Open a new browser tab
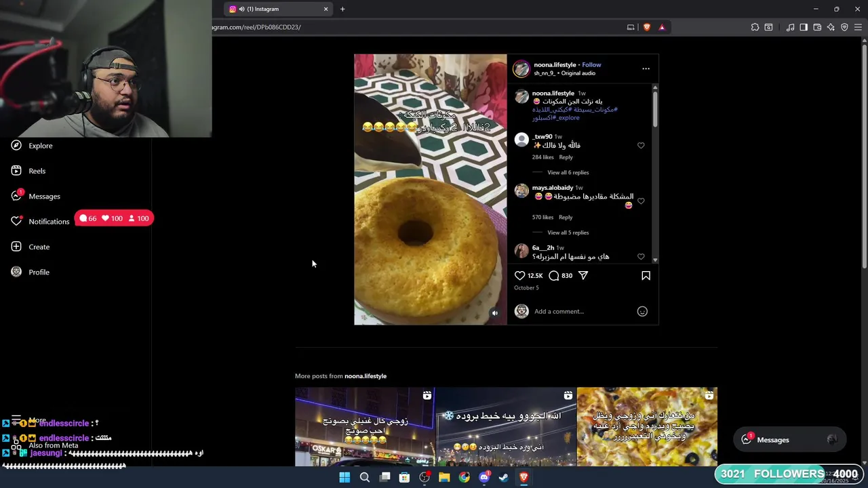This screenshot has height=488, width=868. point(342,9)
